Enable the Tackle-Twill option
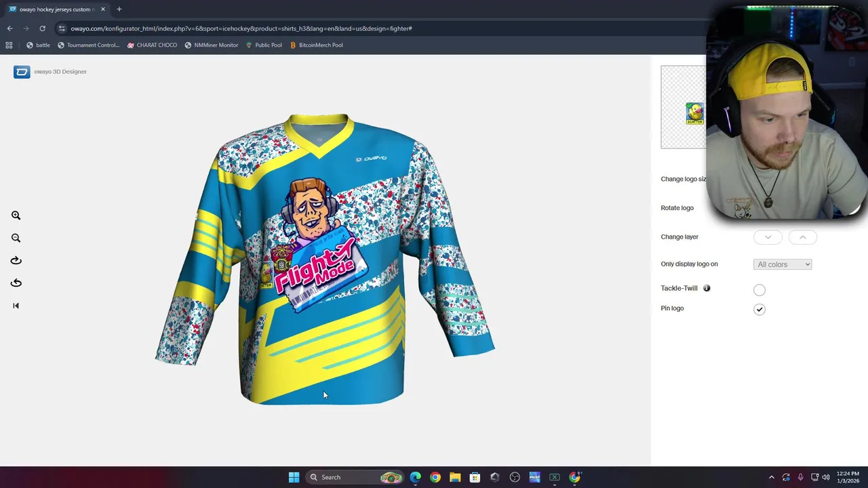 click(x=759, y=290)
